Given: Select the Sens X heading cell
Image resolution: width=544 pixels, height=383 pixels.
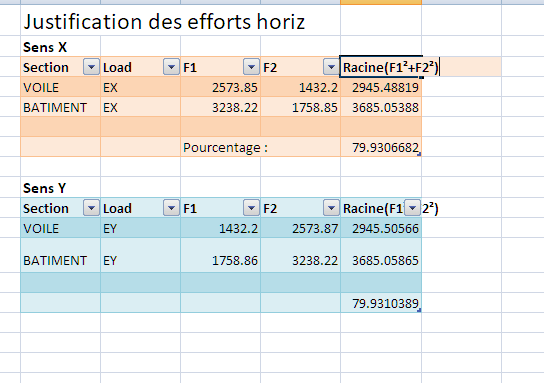Looking at the screenshot, I should click(x=60, y=47).
